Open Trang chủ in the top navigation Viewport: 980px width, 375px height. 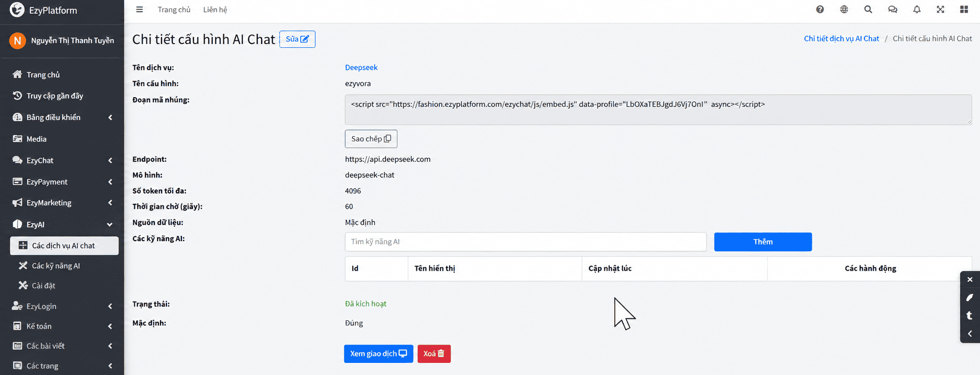click(x=174, y=10)
